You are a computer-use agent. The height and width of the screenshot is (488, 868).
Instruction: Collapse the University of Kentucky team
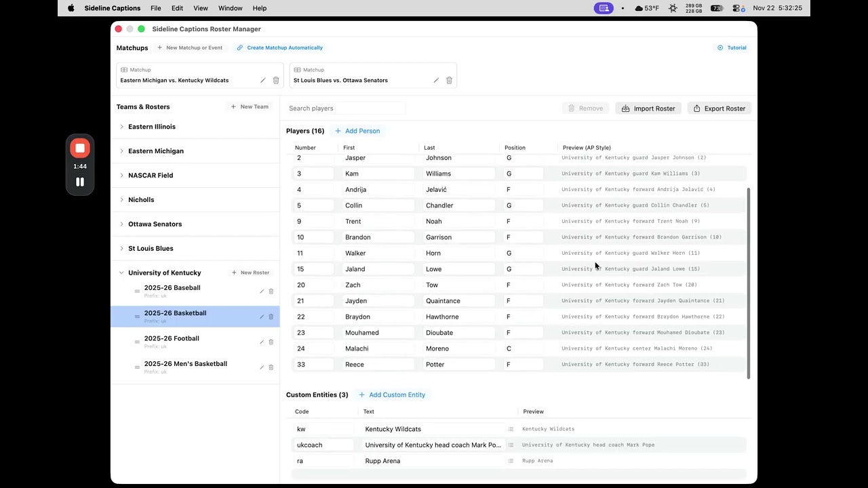click(121, 273)
